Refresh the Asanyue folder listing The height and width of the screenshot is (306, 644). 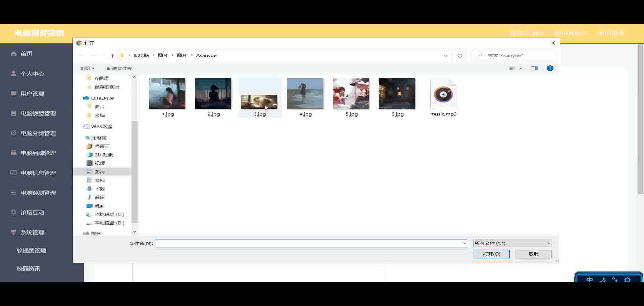tap(460, 55)
